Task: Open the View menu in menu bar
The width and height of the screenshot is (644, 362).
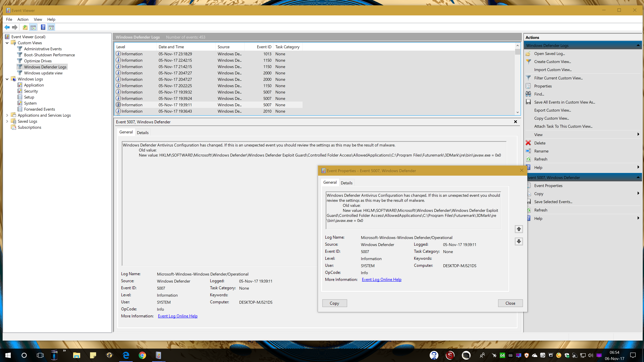Action: [x=38, y=19]
